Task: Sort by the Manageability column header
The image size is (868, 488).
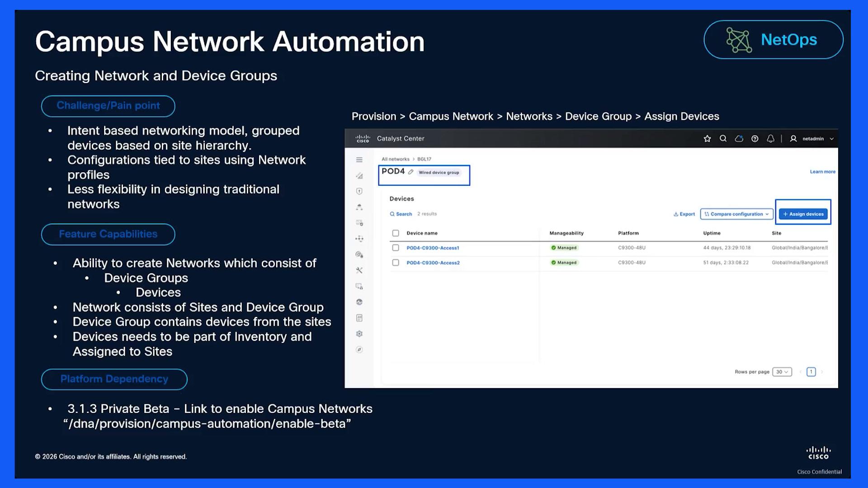Action: pyautogui.click(x=566, y=233)
